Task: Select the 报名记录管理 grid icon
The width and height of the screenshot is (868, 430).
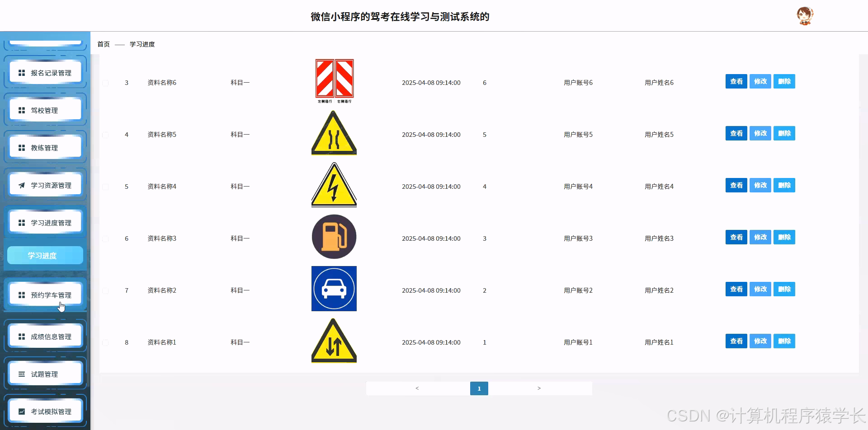Action: tap(21, 72)
